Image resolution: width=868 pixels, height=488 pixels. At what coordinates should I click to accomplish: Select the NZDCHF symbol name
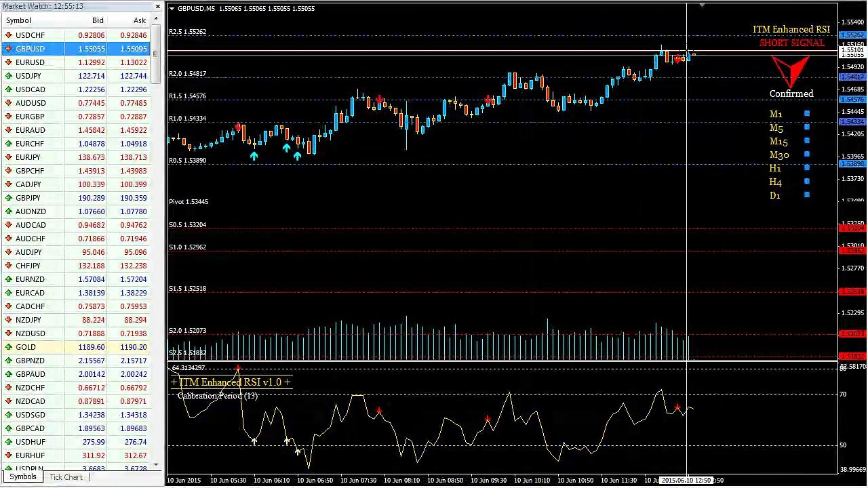(30, 388)
